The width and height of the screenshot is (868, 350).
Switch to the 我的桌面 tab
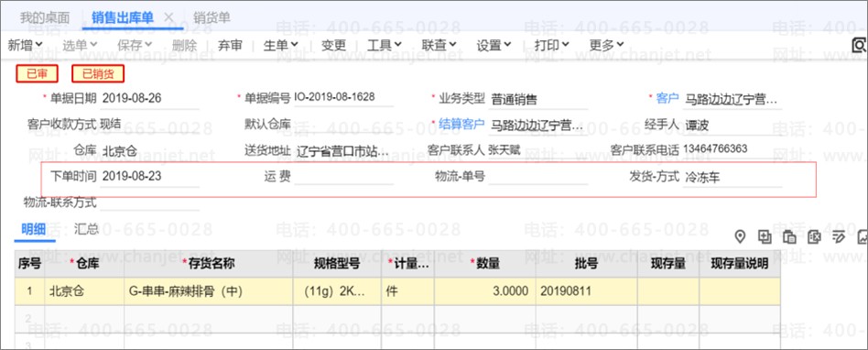point(45,17)
